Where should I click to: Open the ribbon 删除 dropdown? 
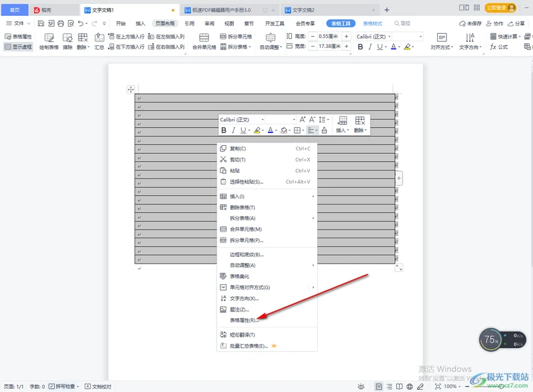[x=83, y=41]
